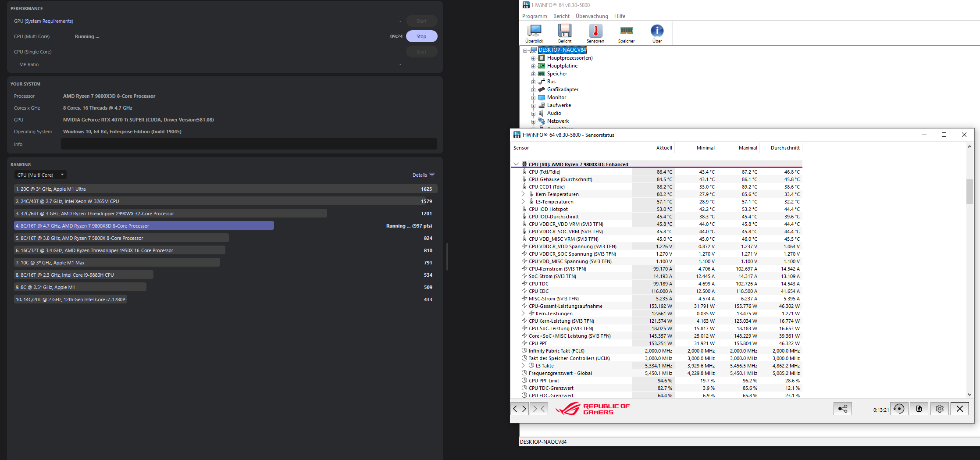
Task: Click the Apple M1 Ultra ranking bar
Action: pyautogui.click(x=225, y=189)
